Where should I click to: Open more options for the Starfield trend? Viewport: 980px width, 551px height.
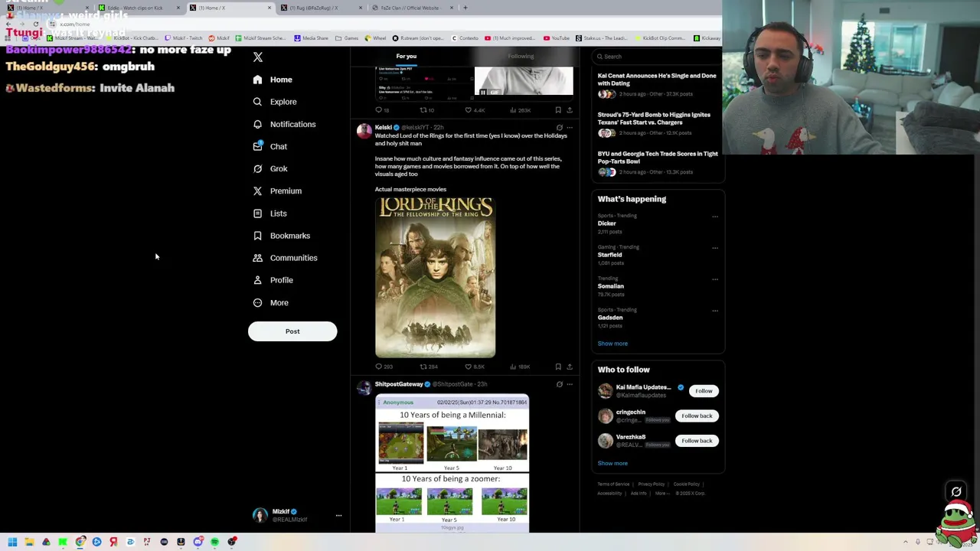point(715,248)
